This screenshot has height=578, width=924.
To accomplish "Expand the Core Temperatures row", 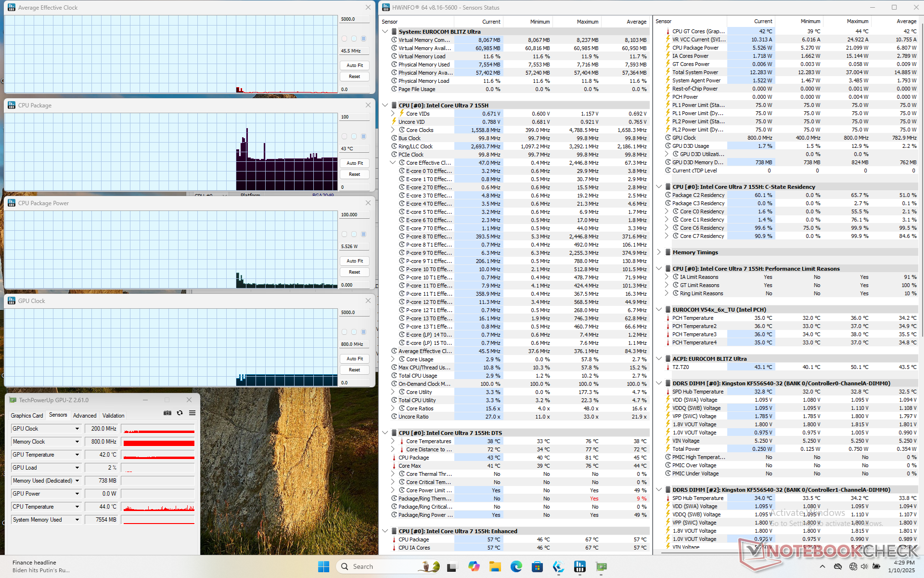I will [x=393, y=441].
